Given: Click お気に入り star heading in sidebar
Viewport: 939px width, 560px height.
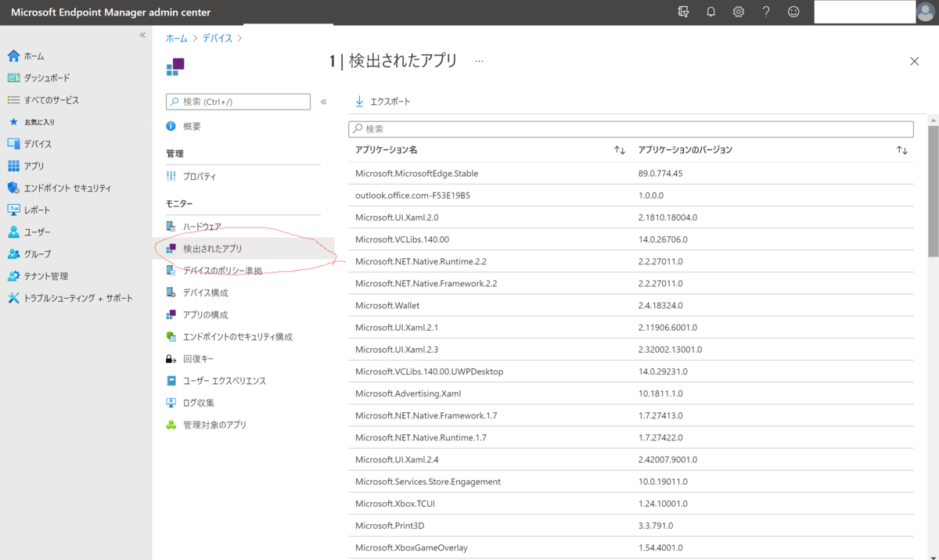Looking at the screenshot, I should 32,122.
